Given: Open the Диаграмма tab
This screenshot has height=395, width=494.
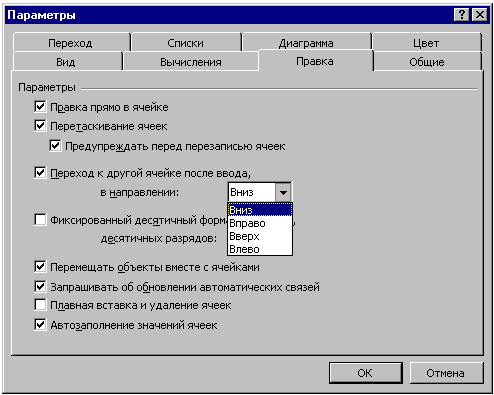Looking at the screenshot, I should point(306,43).
